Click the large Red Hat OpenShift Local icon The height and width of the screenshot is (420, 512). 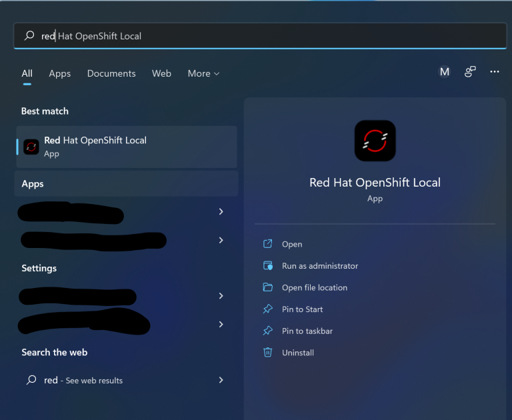click(375, 141)
